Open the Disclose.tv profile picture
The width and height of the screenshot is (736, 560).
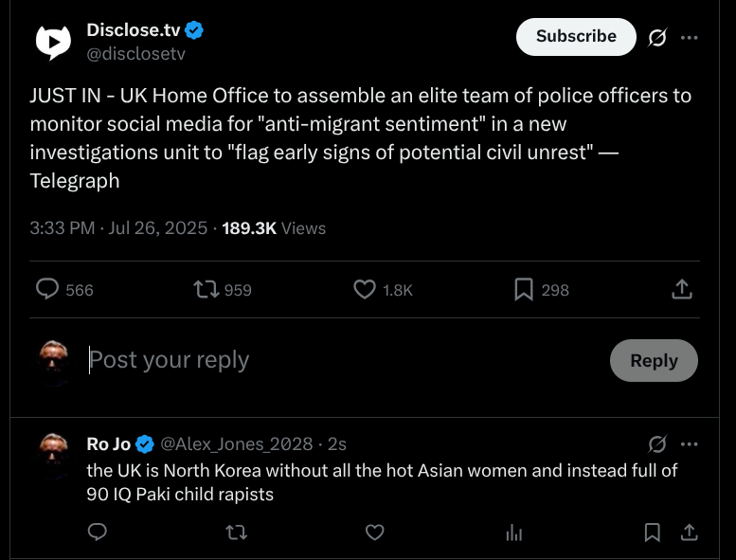53,43
